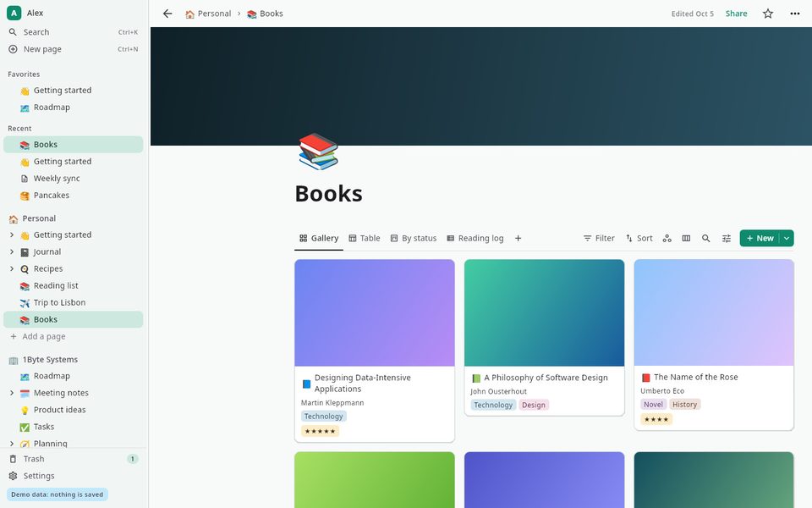Image resolution: width=812 pixels, height=508 pixels.
Task: Open the A Philosophy of Software Design cover
Action: click(544, 313)
